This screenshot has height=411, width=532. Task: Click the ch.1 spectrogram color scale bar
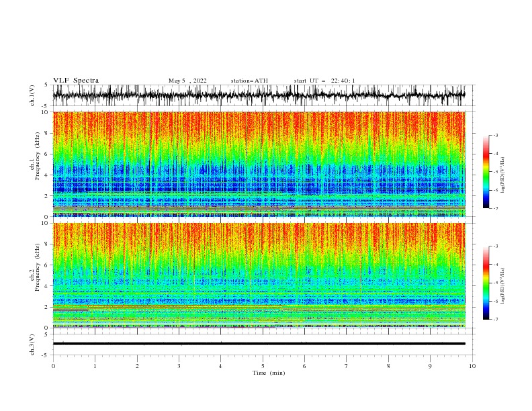tap(486, 172)
